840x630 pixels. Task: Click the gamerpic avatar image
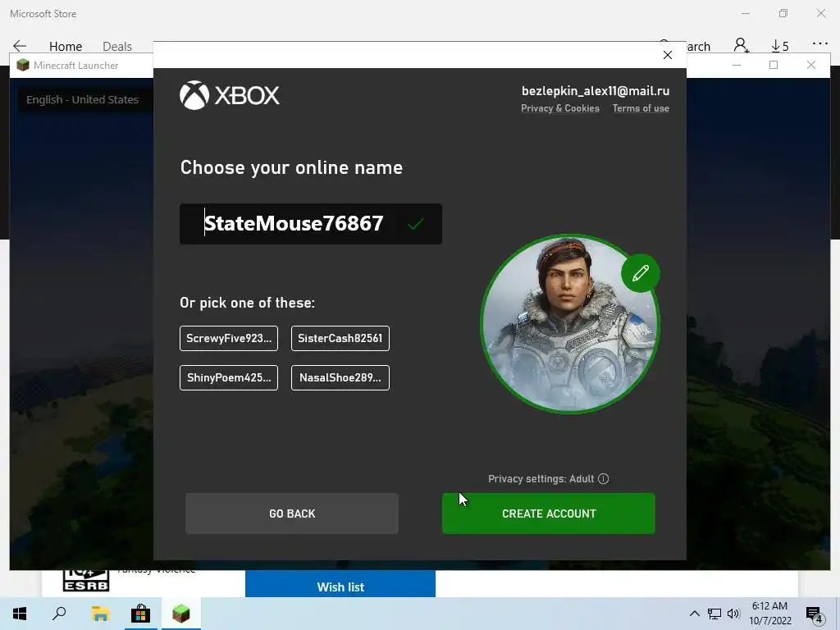(569, 324)
